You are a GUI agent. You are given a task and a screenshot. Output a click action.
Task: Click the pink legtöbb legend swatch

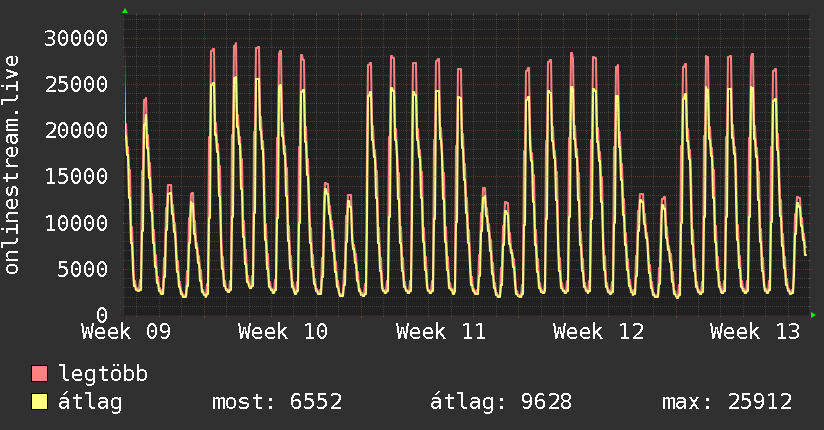coord(39,373)
